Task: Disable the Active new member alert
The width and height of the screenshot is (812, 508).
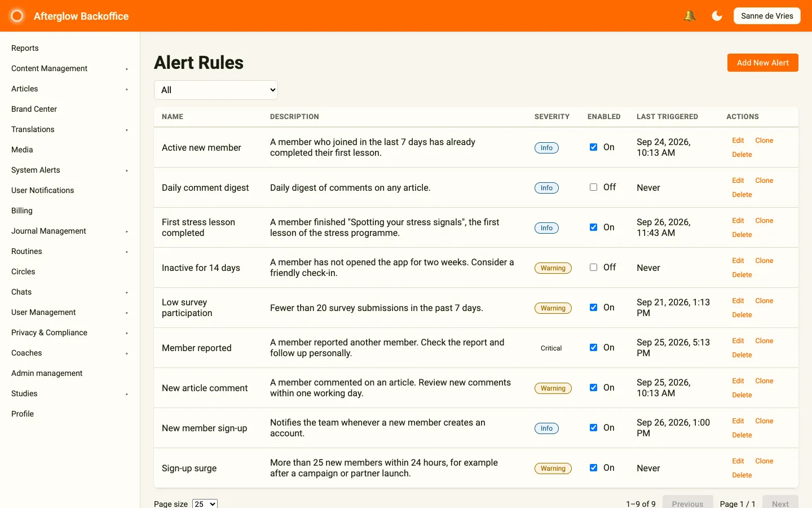Action: 593,147
